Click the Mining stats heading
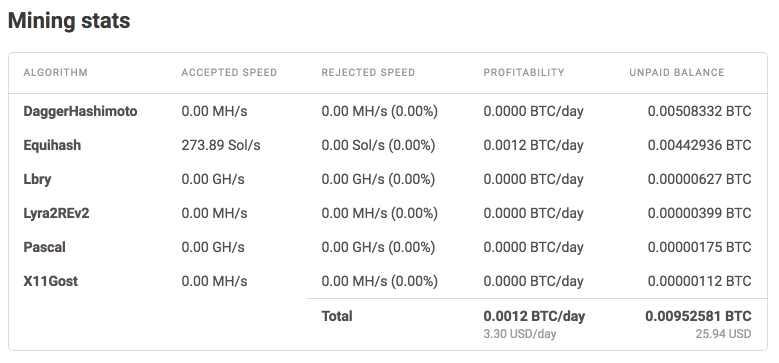Screen dimensions: 779x363 click(x=69, y=21)
